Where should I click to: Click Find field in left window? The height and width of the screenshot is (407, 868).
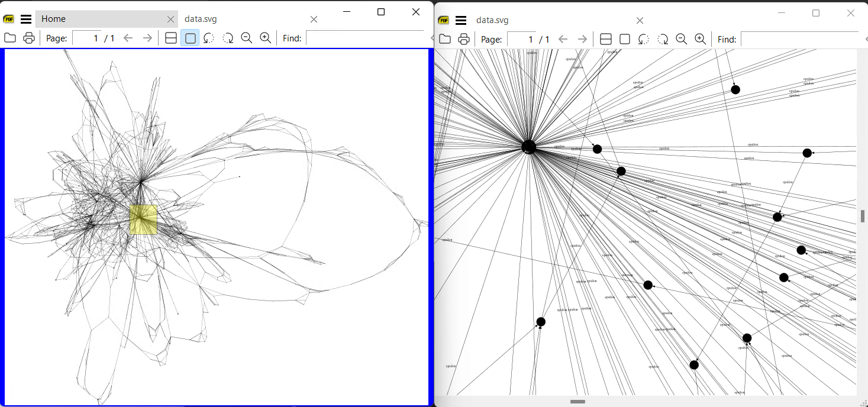(365, 38)
